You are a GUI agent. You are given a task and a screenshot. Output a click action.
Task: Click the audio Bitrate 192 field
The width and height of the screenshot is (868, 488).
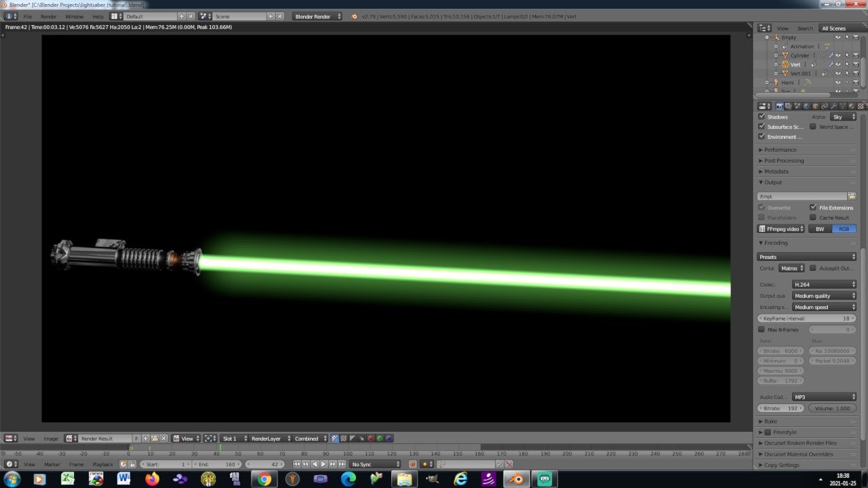click(781, 409)
